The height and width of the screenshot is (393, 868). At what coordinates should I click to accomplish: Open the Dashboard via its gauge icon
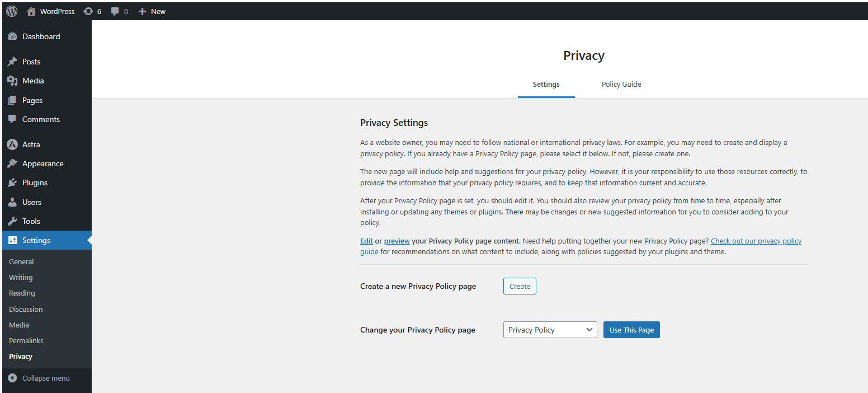tap(12, 36)
